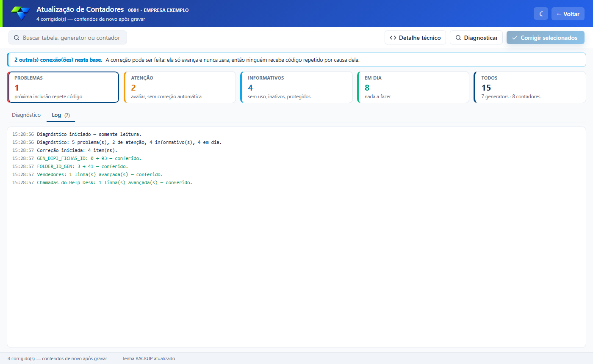The image size is (593, 364).
Task: Switch to the Diagnóstico tab
Action: [26, 115]
